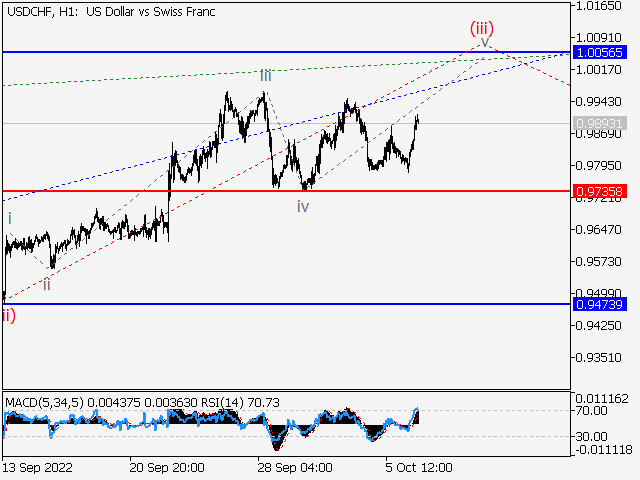
Task: Click the 28 Sep 04:00 time label
Action: 295,467
